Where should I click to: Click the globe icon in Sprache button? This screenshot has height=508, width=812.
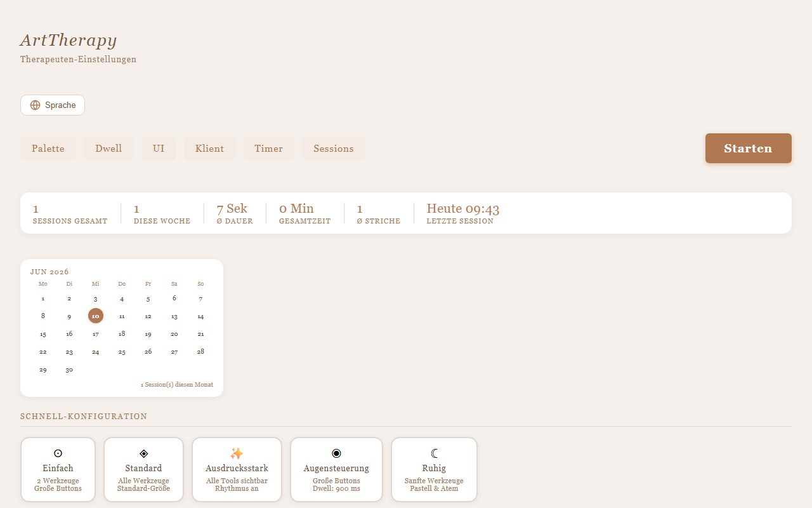click(35, 105)
